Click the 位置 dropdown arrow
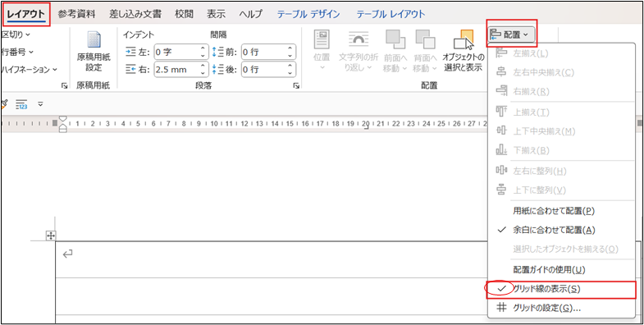This screenshot has width=644, height=325. point(322,67)
